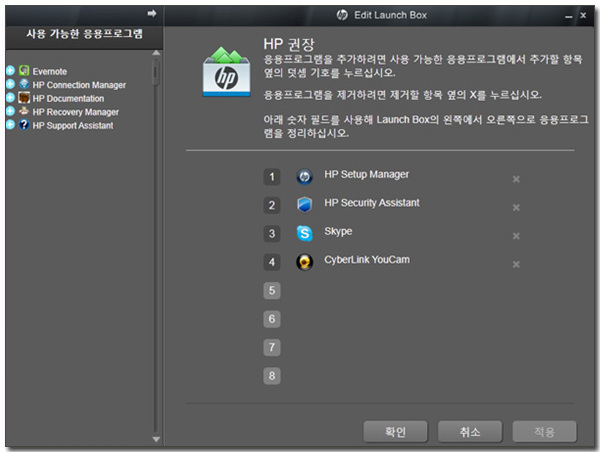Click the Evernote elephant icon
Screen dimensions: 600x452
point(24,70)
